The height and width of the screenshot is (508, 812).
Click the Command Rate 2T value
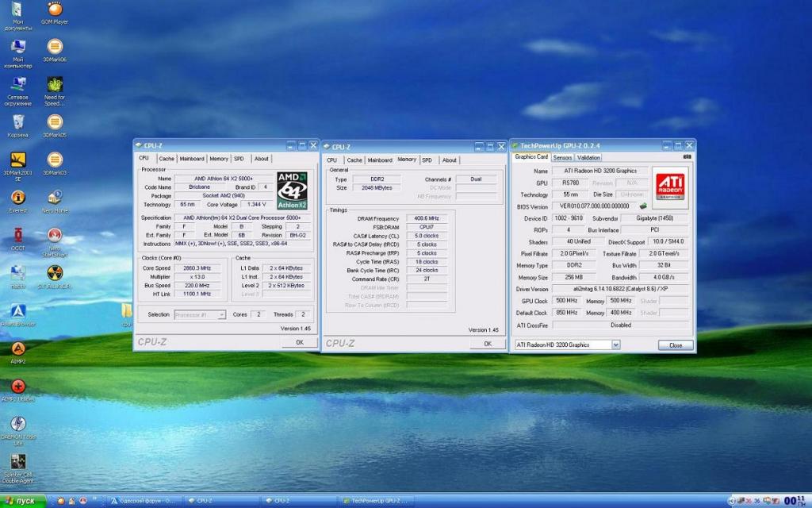click(427, 279)
